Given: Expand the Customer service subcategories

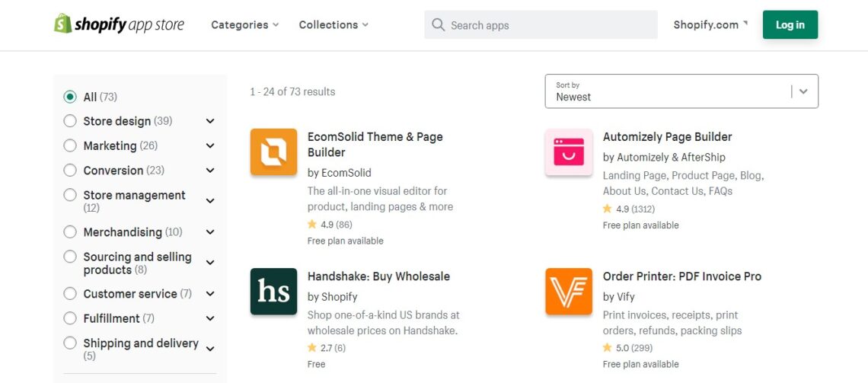Looking at the screenshot, I should [x=210, y=294].
